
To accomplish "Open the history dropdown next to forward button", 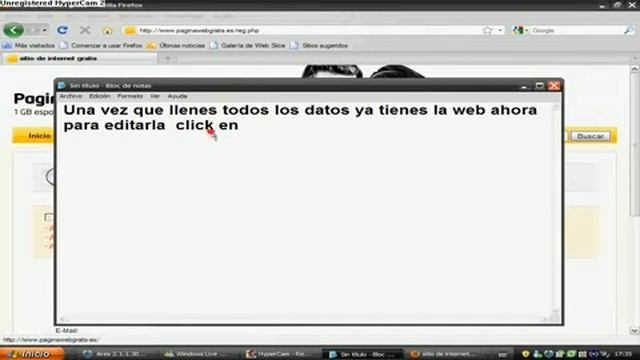I will coord(44,30).
